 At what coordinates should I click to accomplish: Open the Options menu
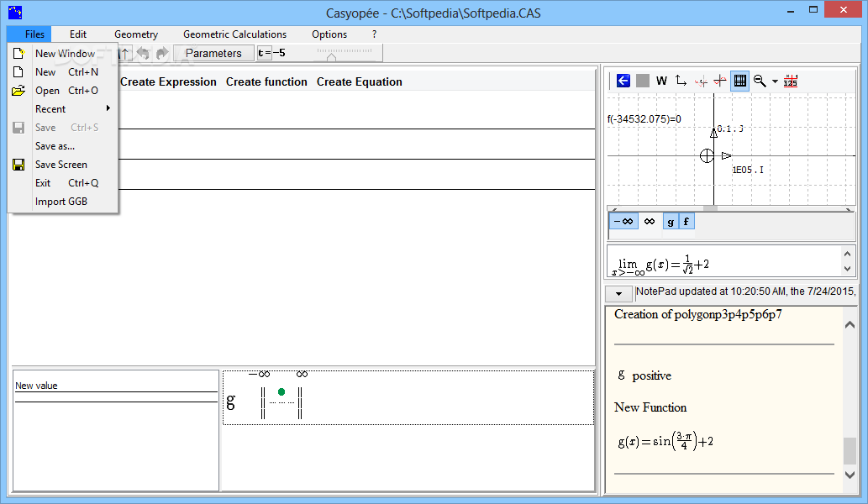[x=329, y=34]
